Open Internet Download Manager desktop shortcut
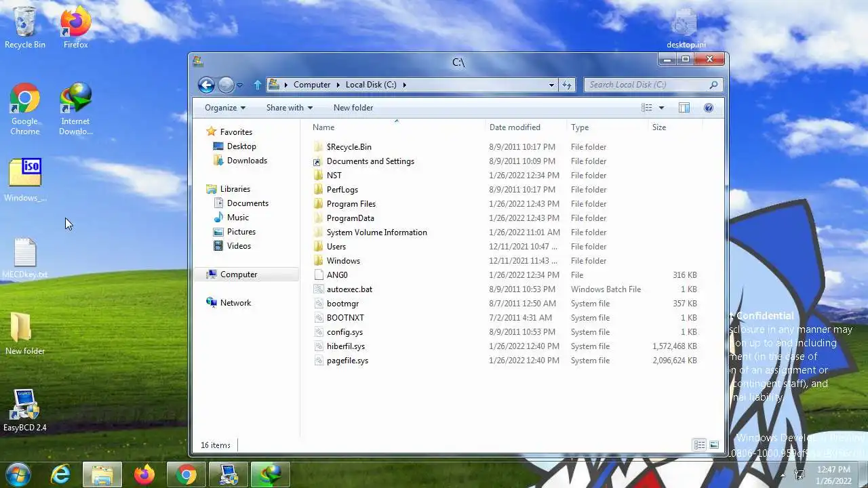The image size is (868, 488). [75, 110]
